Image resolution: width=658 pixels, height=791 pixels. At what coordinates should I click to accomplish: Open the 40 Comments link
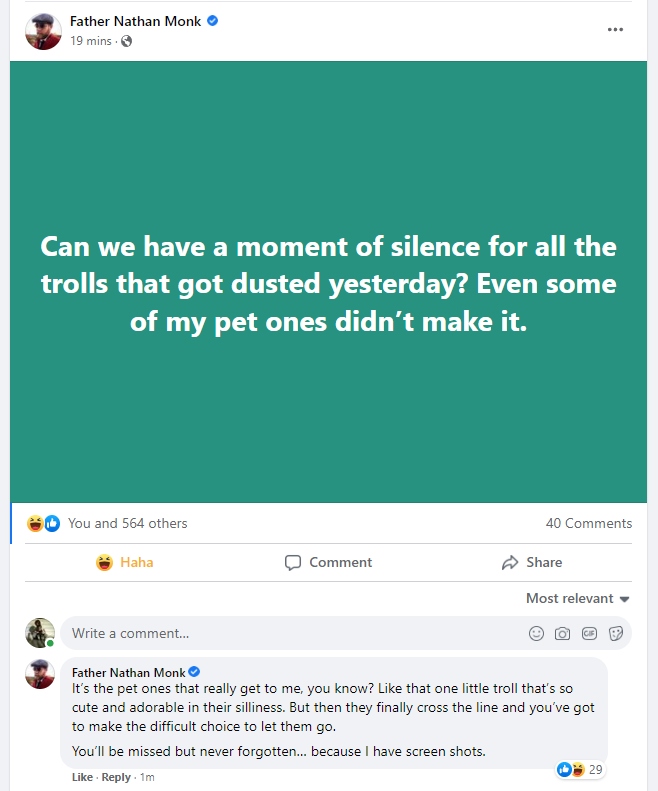[588, 523]
